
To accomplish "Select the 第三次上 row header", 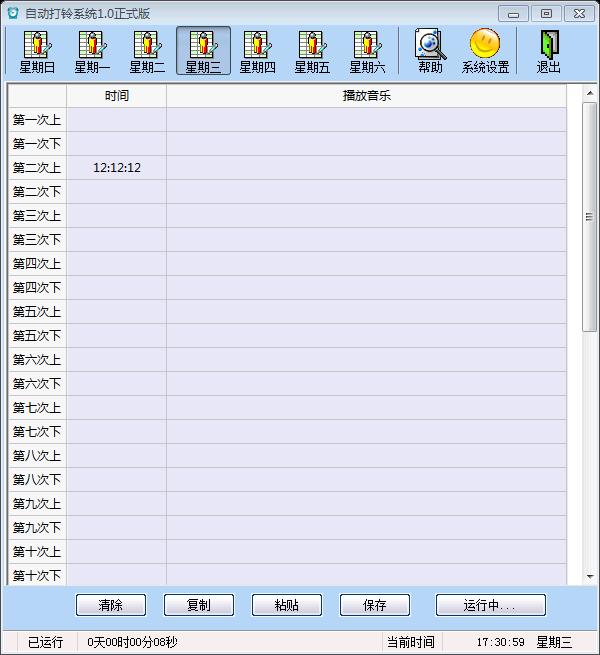I will click(37, 216).
